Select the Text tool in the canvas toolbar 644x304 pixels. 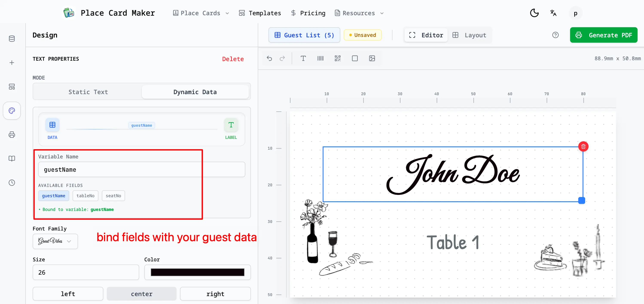coord(303,58)
